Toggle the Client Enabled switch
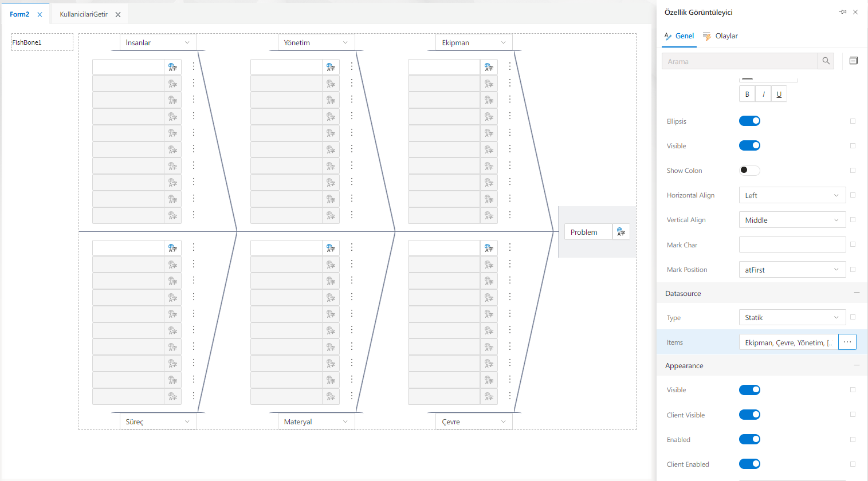The image size is (868, 481). coord(749,464)
